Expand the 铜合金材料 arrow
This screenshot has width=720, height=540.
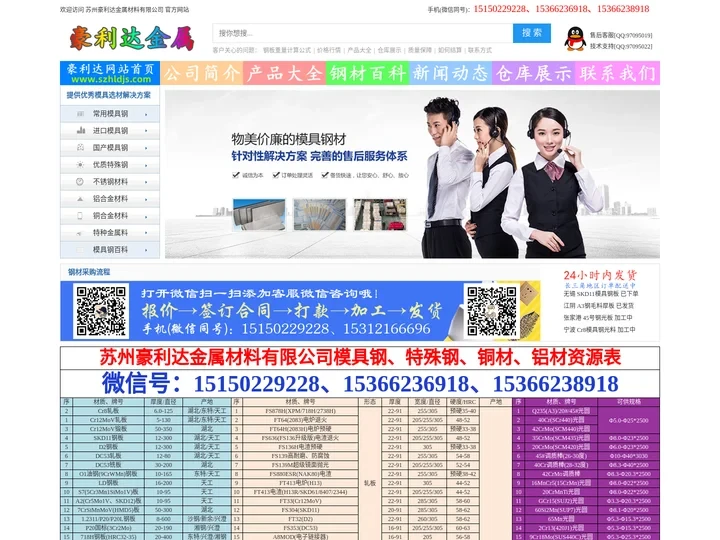click(x=146, y=216)
